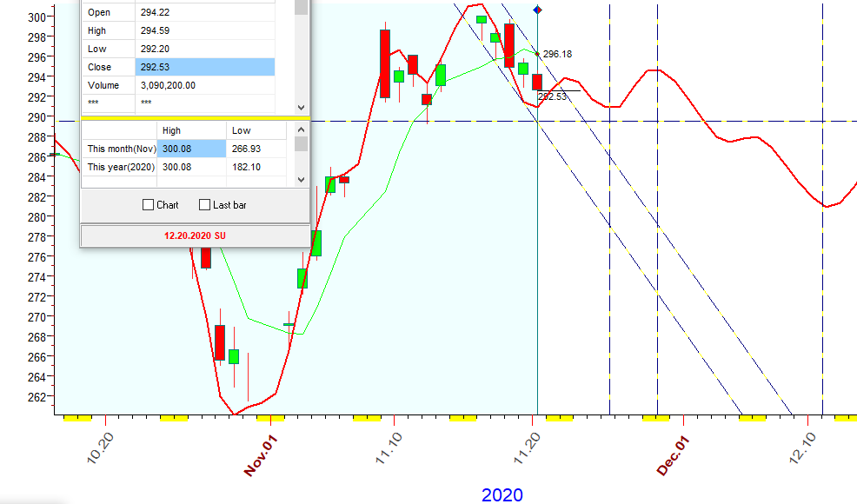Click the blue diamond cursor marker
This screenshot has height=504, width=857.
click(538, 10)
